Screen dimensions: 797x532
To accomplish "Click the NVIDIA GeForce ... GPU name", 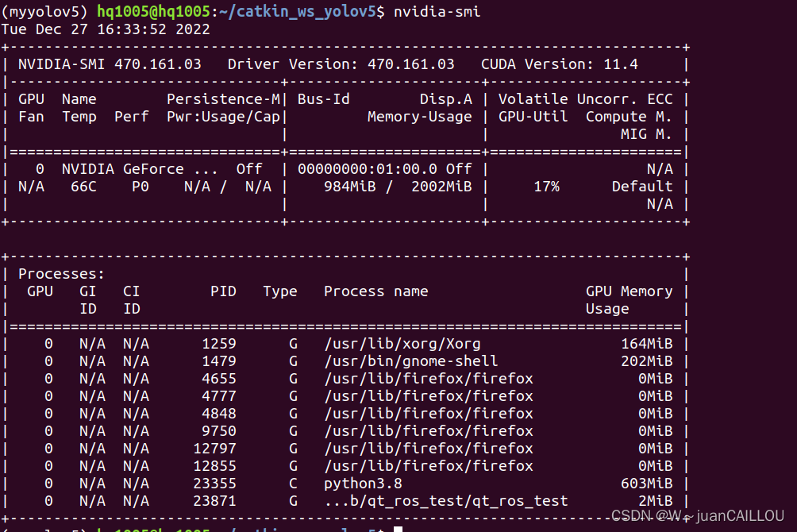I will tap(140, 169).
